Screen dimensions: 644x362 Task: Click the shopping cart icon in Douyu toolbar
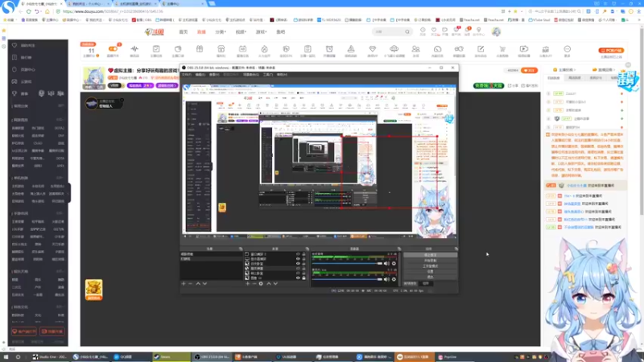(502, 51)
